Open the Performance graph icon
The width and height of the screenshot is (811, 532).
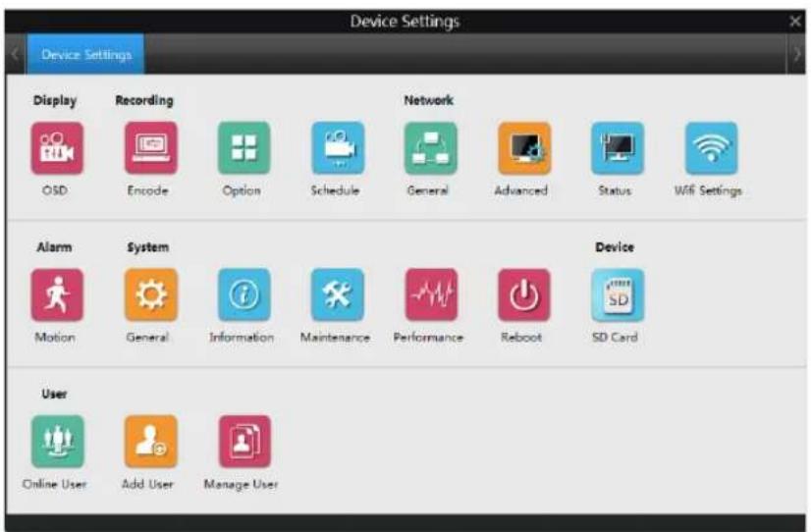click(x=431, y=294)
